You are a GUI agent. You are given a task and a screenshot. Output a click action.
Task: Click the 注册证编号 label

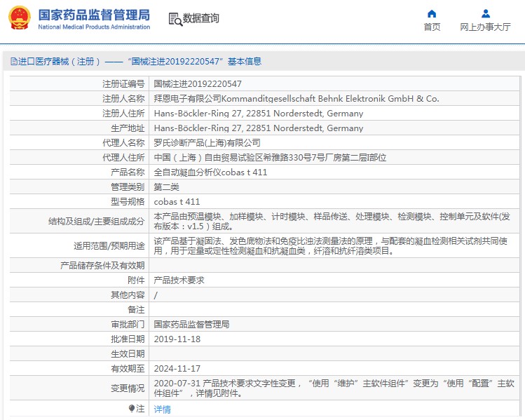coord(123,83)
